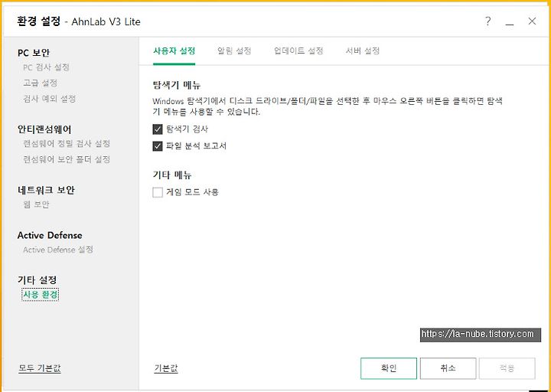Select 고급 설정 in sidebar
This screenshot has width=551, height=392.
(40, 83)
